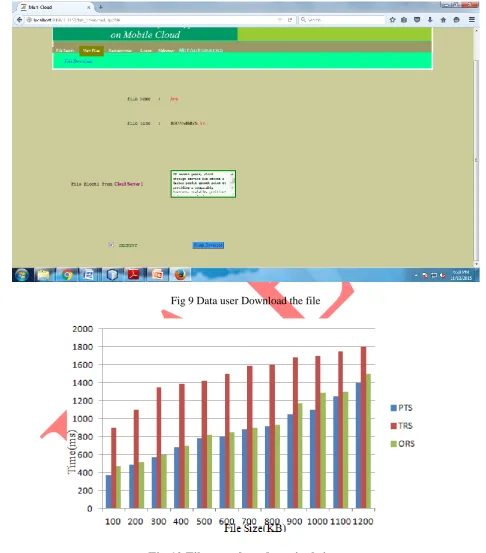This screenshot has width=486, height=553.
Task: Open the bookmarks list icon beside the star
Action: [404, 20]
